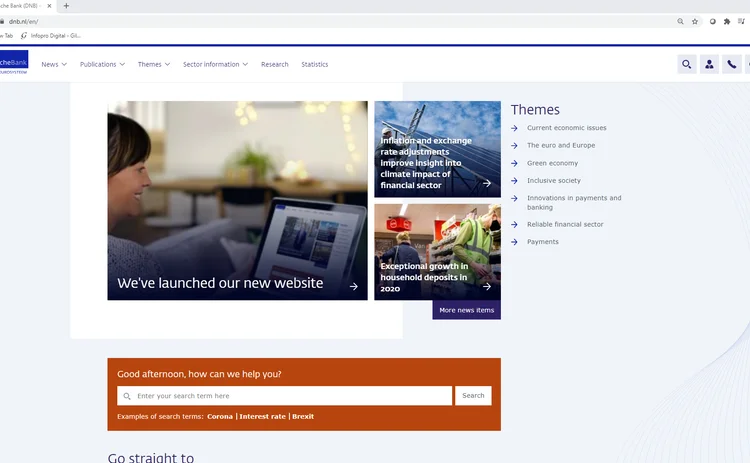Open Exceptional growth in household deposits card

point(438,252)
